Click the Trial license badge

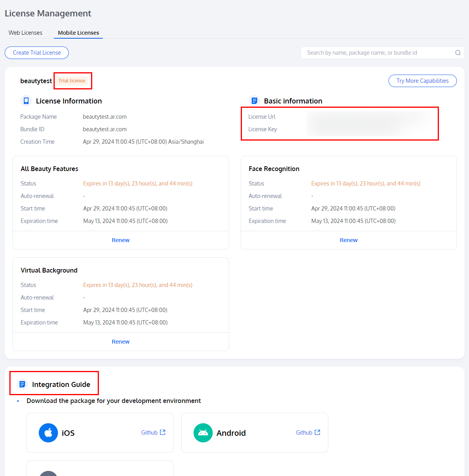point(72,81)
